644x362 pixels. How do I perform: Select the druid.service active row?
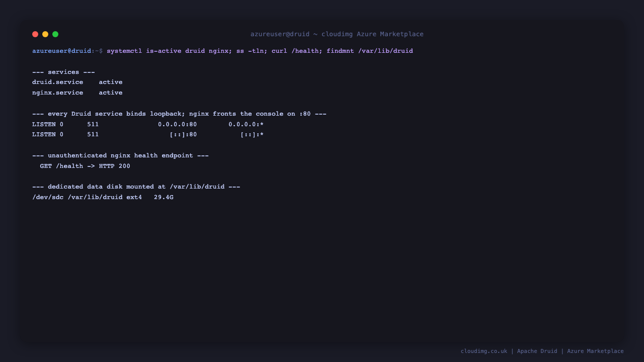click(x=77, y=82)
